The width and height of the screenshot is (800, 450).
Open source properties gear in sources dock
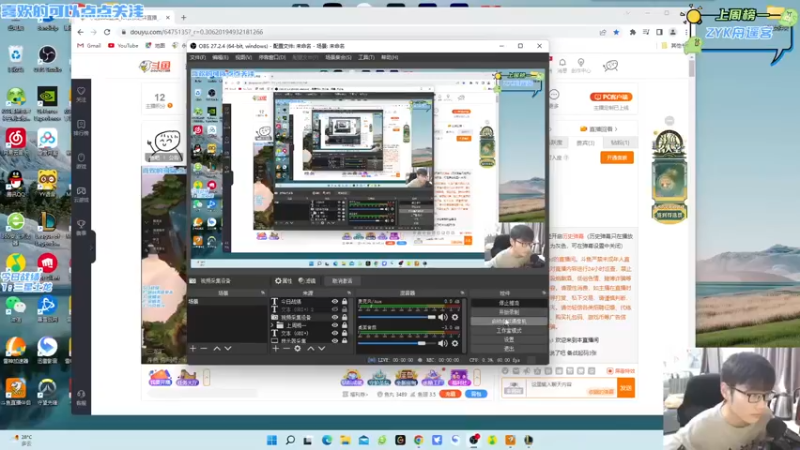[297, 348]
